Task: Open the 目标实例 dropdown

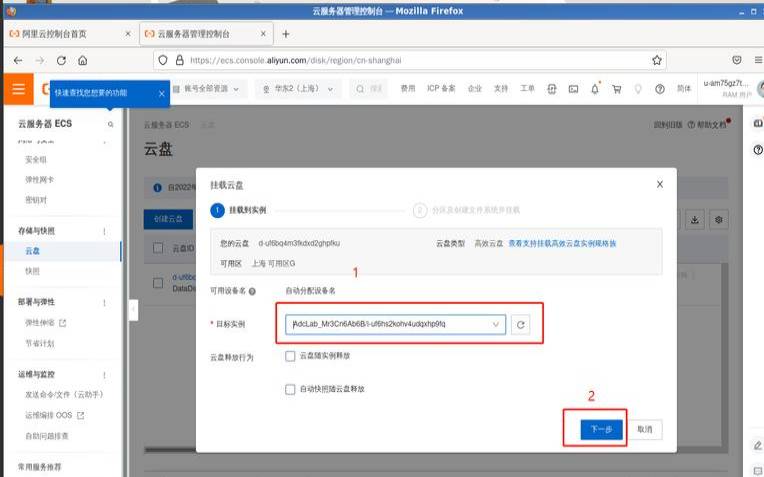Action: pyautogui.click(x=396, y=324)
